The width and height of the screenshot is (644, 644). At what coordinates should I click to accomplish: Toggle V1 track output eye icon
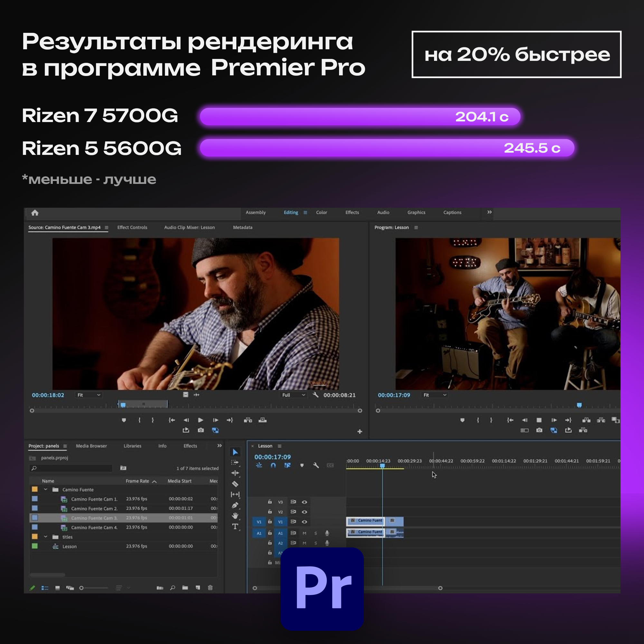[x=304, y=522]
